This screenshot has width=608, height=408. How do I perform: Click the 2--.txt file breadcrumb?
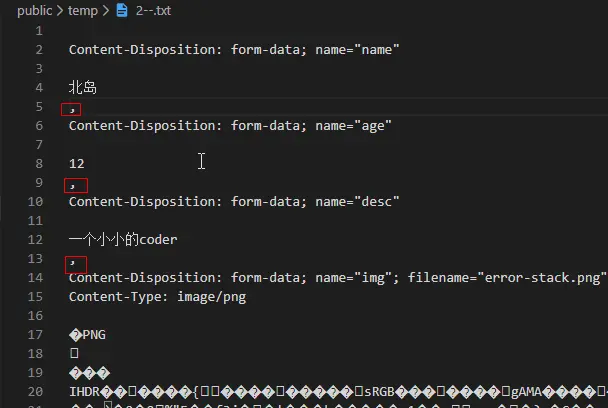tap(153, 10)
